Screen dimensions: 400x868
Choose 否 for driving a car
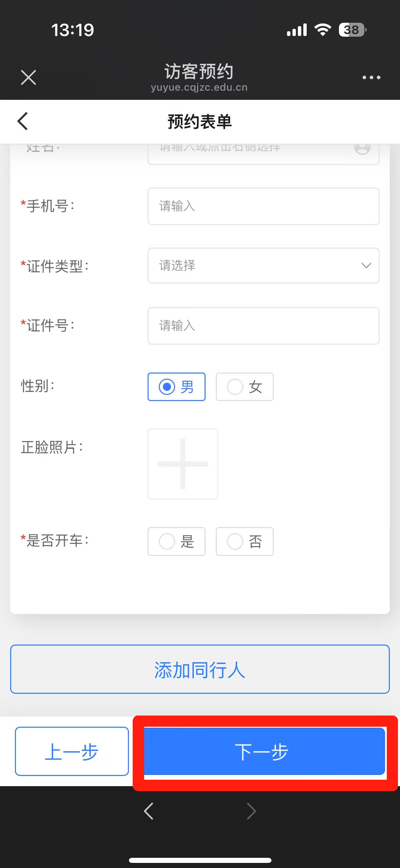(x=245, y=541)
